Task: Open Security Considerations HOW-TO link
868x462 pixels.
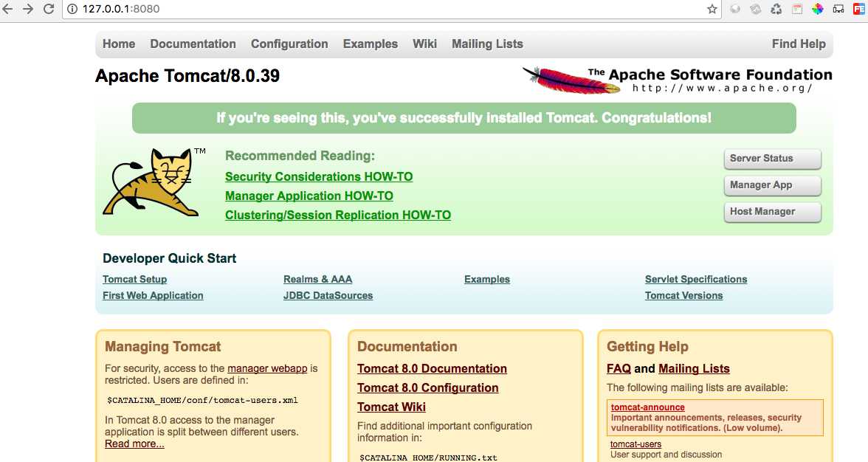Action: [319, 176]
